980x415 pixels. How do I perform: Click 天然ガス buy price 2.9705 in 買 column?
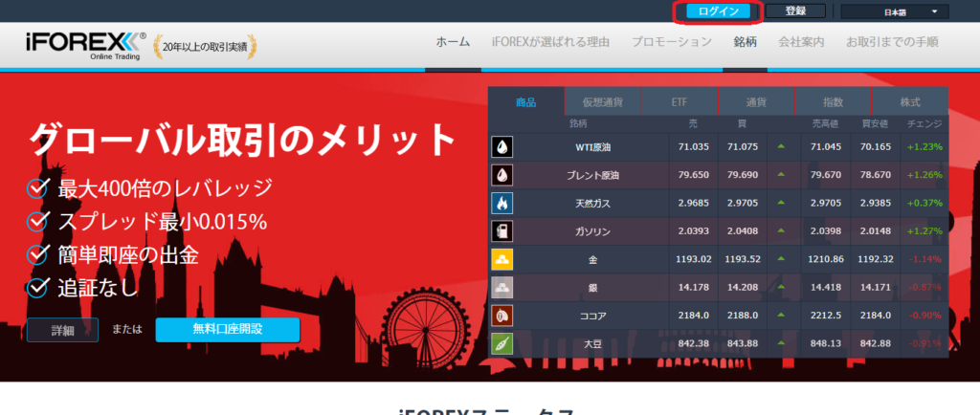click(743, 203)
